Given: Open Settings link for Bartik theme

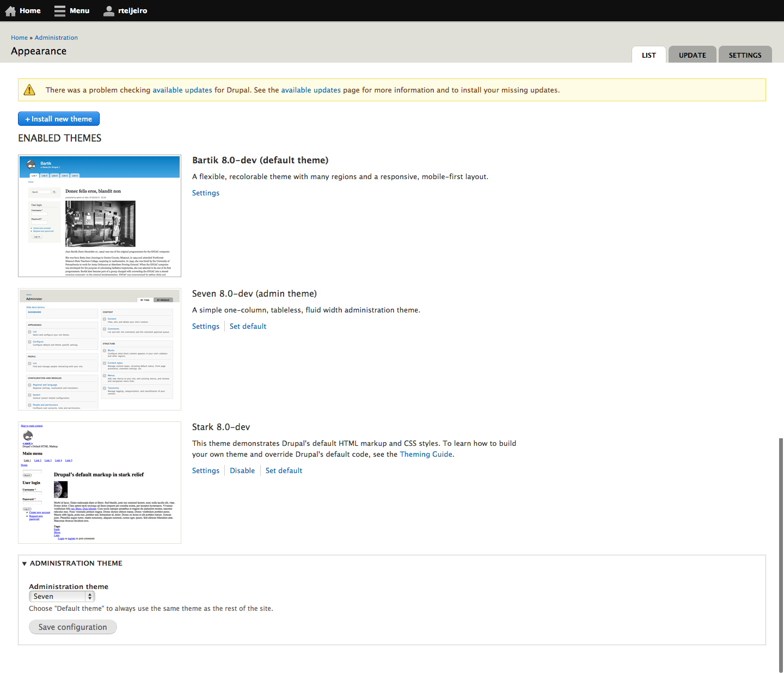Looking at the screenshot, I should point(206,193).
